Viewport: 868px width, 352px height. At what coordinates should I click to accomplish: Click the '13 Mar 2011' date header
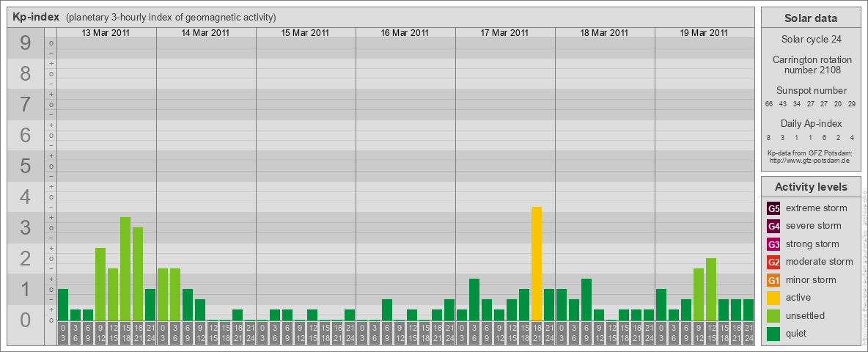tap(106, 33)
